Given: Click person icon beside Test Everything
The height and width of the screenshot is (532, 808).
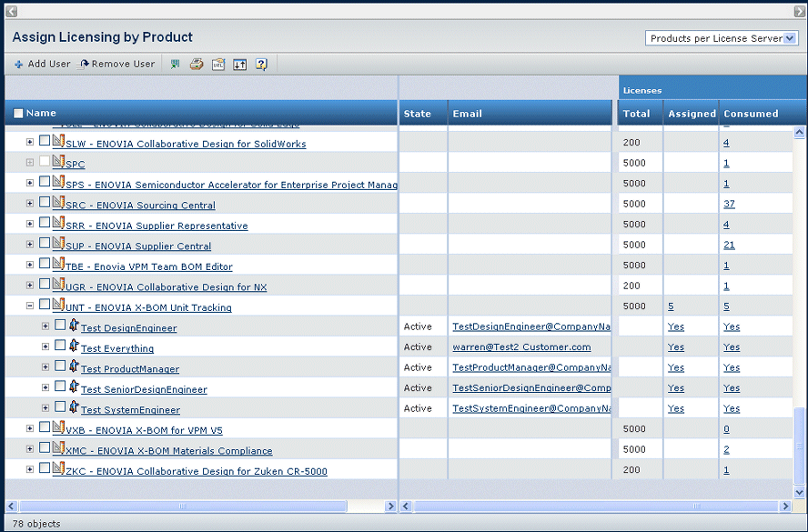Looking at the screenshot, I should pos(74,346).
